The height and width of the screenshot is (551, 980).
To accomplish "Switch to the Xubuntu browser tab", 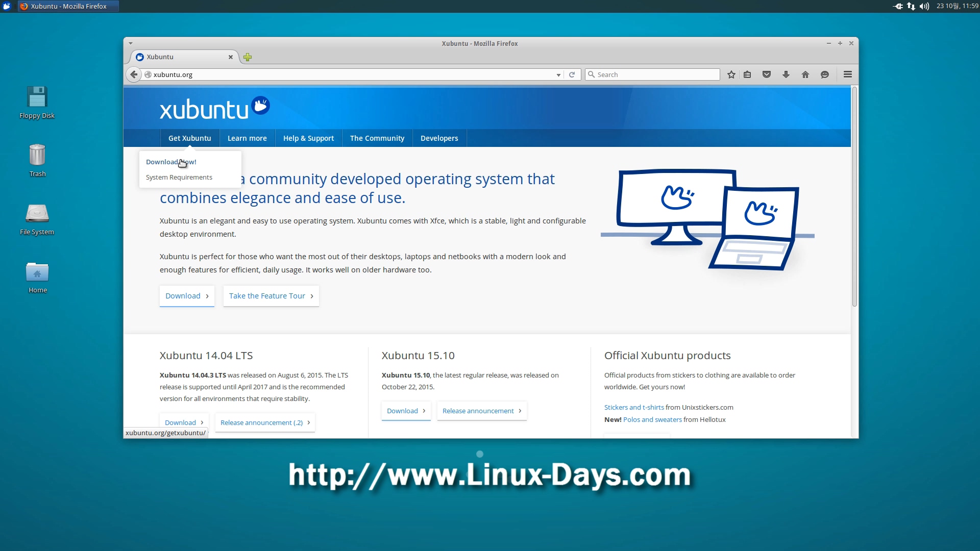I will click(184, 57).
